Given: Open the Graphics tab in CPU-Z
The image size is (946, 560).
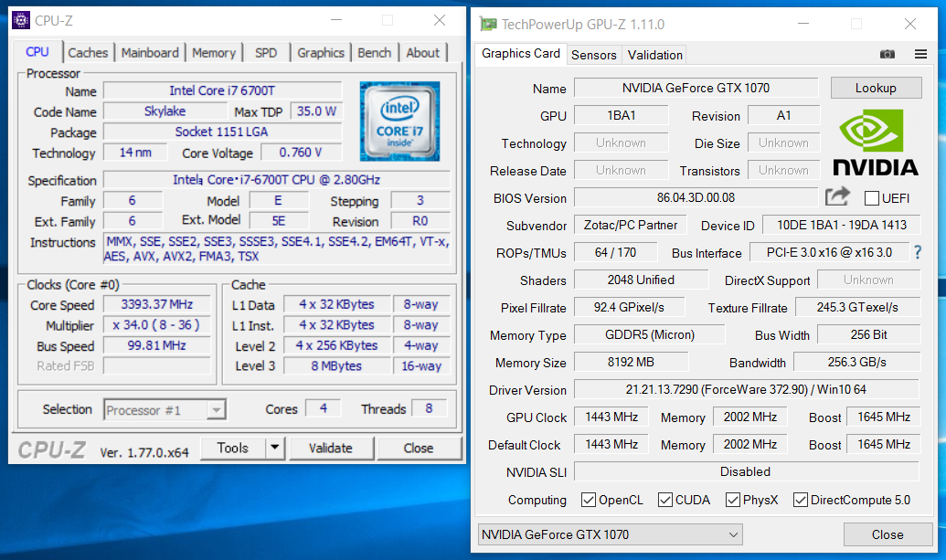Looking at the screenshot, I should (320, 53).
